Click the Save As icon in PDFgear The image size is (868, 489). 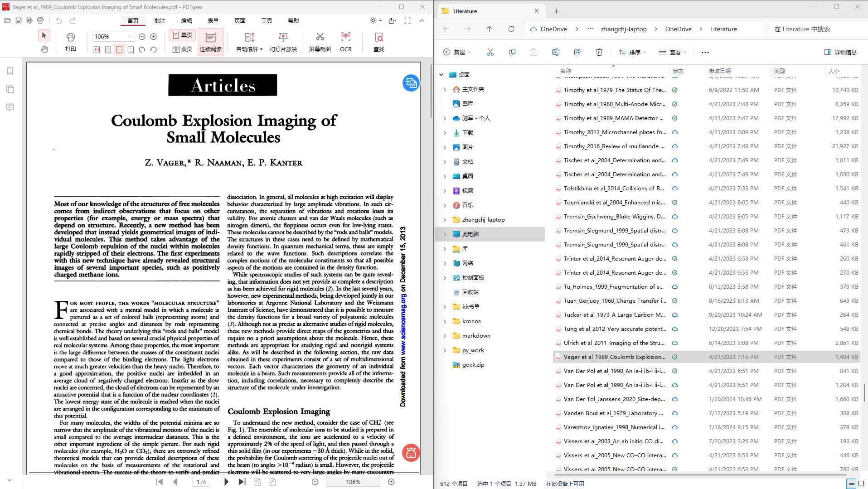[29, 20]
